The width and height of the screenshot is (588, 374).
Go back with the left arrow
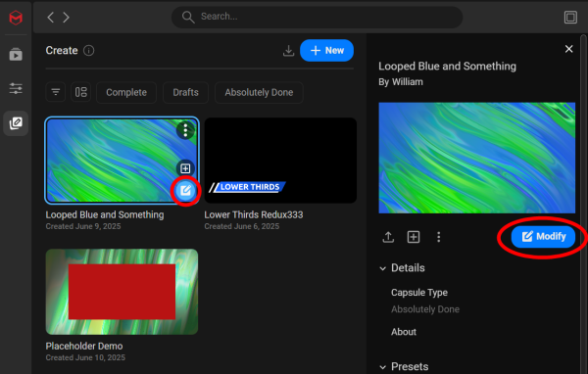(x=51, y=17)
